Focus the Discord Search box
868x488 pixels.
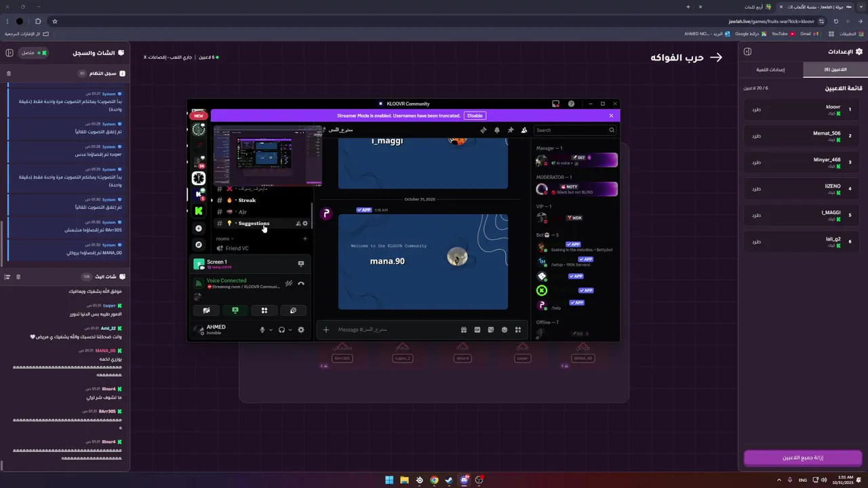(x=575, y=130)
